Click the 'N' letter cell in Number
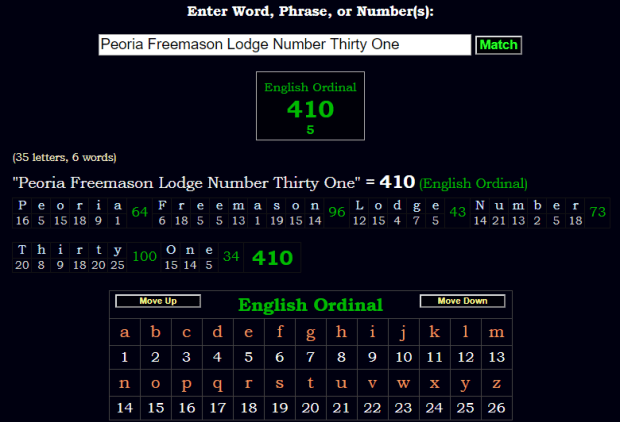The height and width of the screenshot is (422, 620). click(480, 206)
